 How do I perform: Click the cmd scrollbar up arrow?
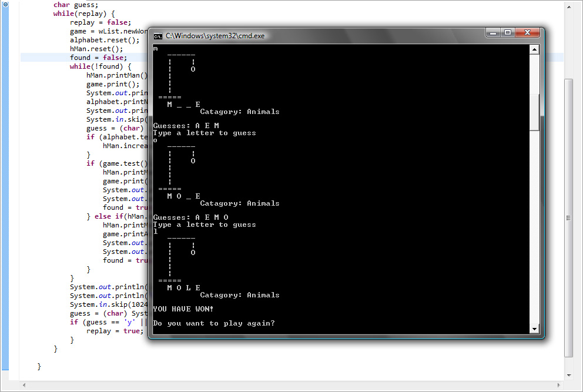click(534, 49)
